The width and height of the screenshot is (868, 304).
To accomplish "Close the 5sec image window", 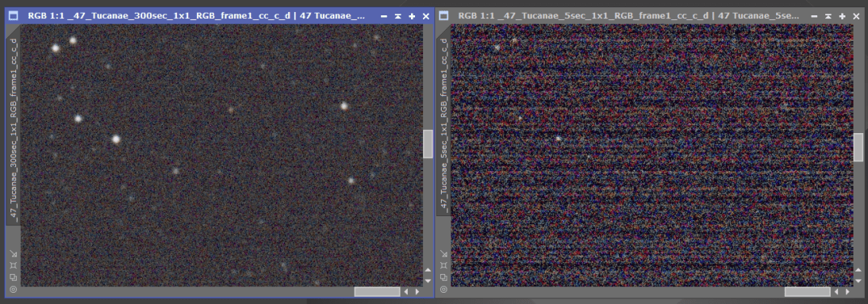I will [x=857, y=17].
